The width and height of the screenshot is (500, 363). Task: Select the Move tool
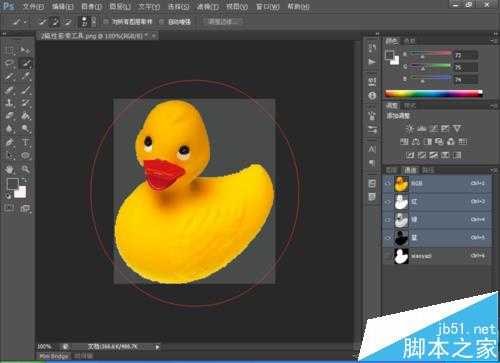pyautogui.click(x=25, y=50)
